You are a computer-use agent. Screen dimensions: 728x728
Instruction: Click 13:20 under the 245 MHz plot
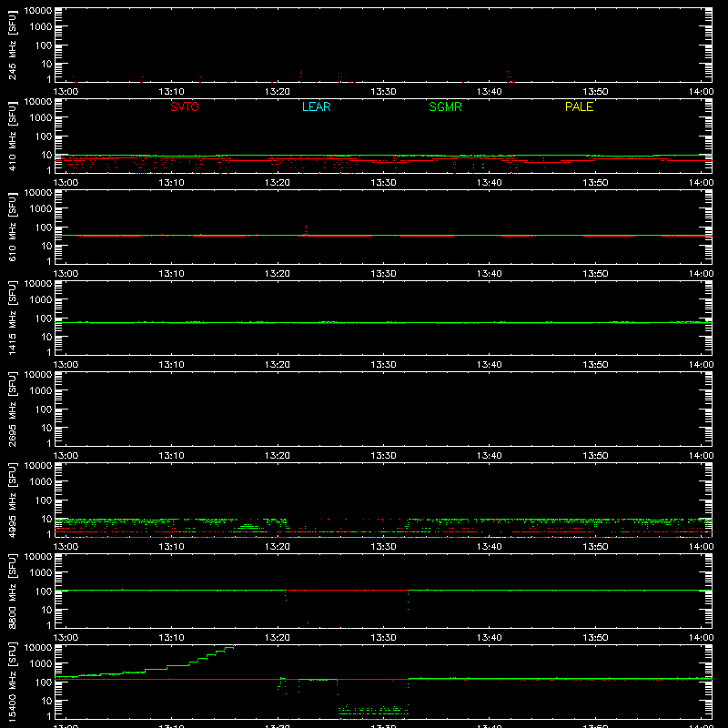click(278, 92)
